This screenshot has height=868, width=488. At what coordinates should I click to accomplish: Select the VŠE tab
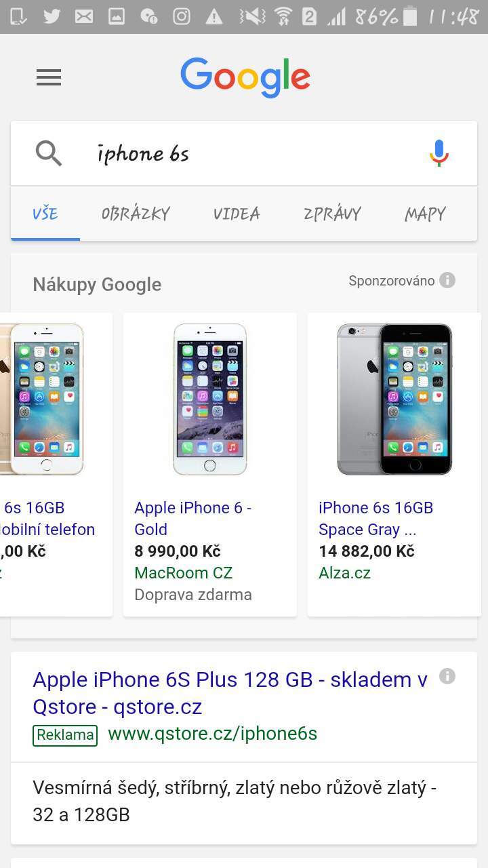point(45,214)
